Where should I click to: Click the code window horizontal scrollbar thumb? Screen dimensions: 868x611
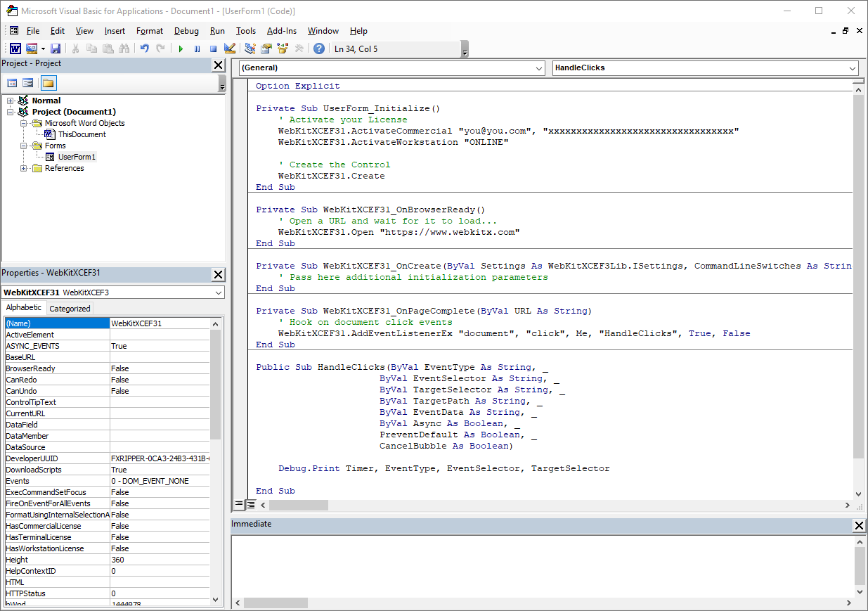tap(299, 505)
